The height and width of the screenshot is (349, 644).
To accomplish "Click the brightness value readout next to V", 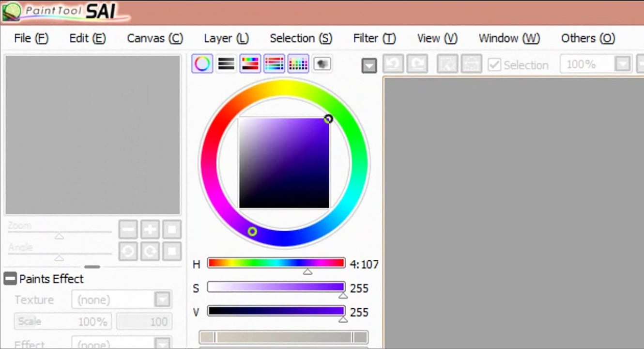I will click(x=359, y=312).
